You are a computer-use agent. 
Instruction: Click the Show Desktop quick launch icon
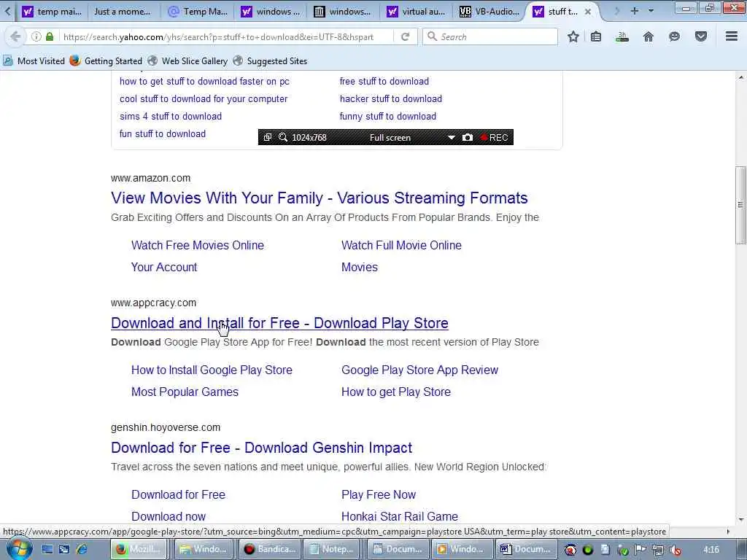47,550
